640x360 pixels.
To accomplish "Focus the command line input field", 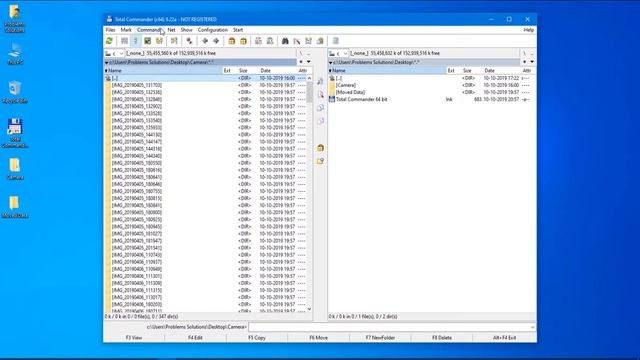I will tap(392, 327).
